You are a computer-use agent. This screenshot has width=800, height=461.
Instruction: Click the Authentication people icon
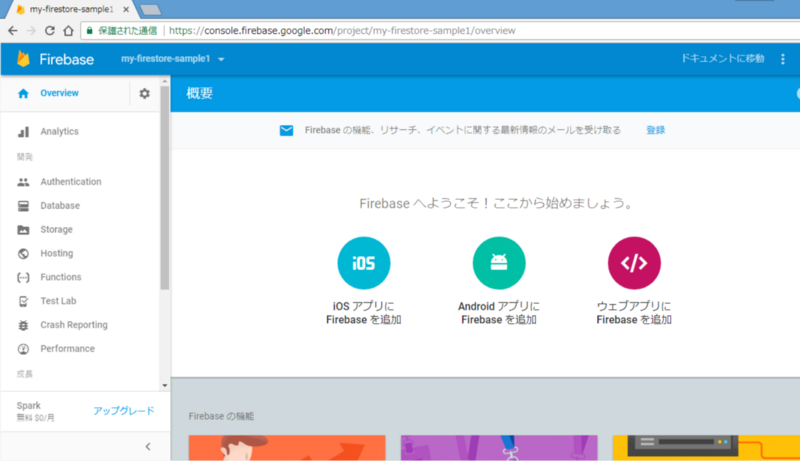point(23,182)
